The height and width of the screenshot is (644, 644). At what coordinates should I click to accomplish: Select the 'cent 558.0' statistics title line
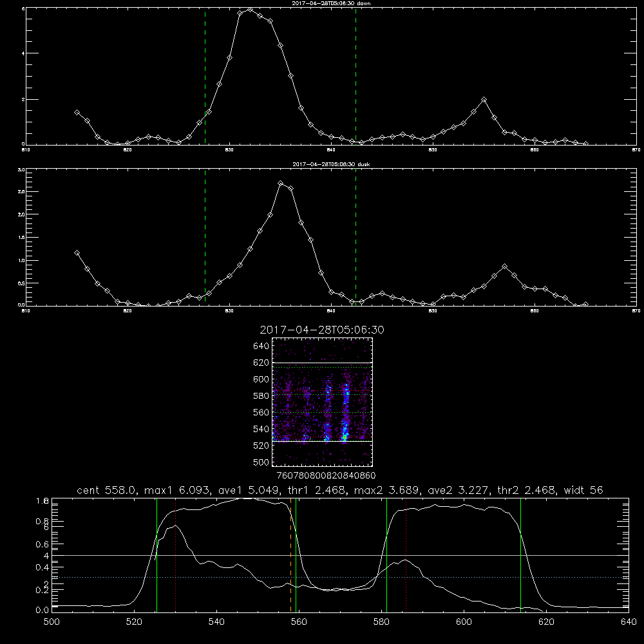[x=340, y=490]
